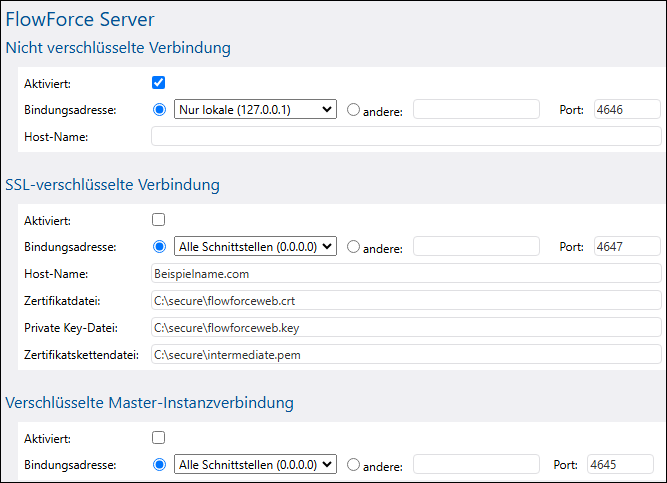
Task: Select 'andere' radio in SSL section
Action: click(x=353, y=247)
